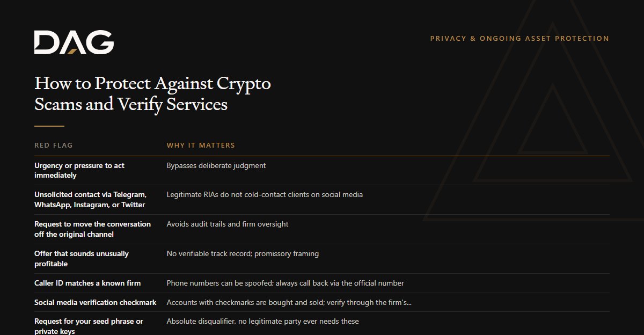This screenshot has height=335, width=644.
Task: Select the seed phrase or private keys row
Action: pos(322,324)
